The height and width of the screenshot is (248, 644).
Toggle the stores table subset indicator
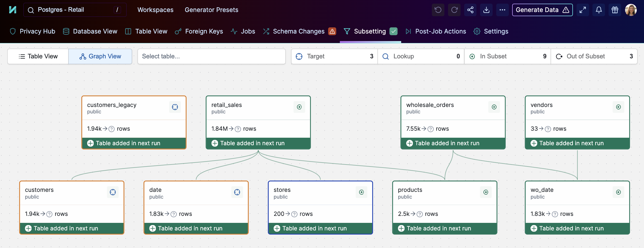click(x=361, y=192)
